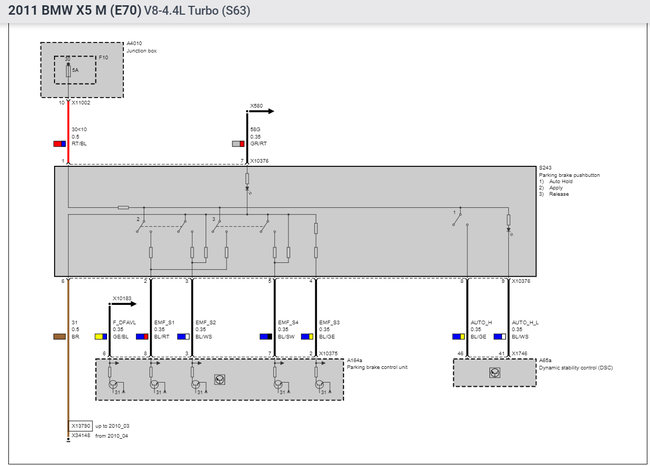Select the EMF_S3 signal label
Viewport: 650px width, 466px height.
(x=330, y=323)
